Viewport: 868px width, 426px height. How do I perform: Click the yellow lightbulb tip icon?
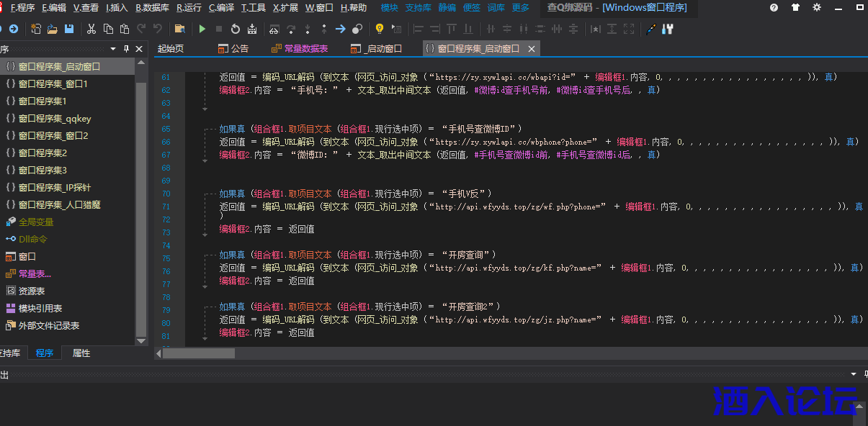pyautogui.click(x=380, y=29)
